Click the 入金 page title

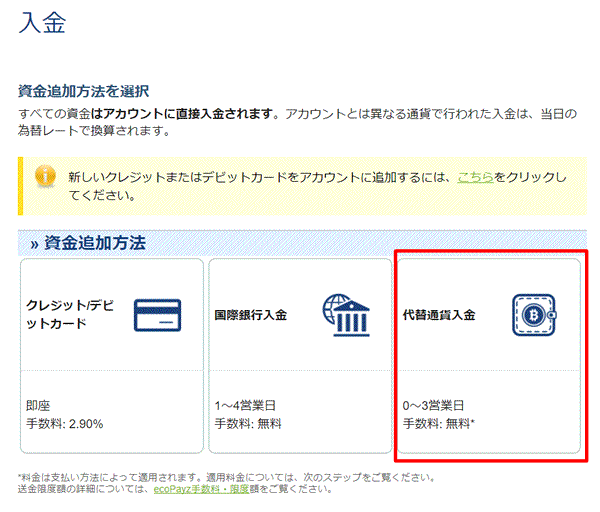[x=42, y=22]
